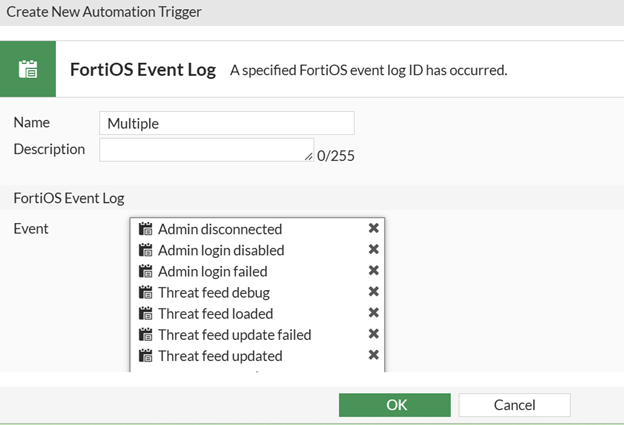Select the Threat feed debug entry
The height and width of the screenshot is (425, 624).
tap(214, 292)
